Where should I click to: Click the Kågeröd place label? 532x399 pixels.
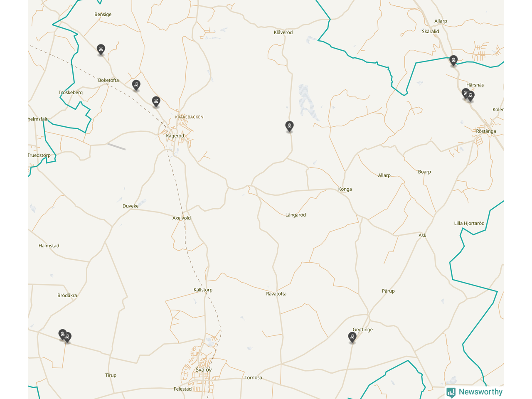175,136
